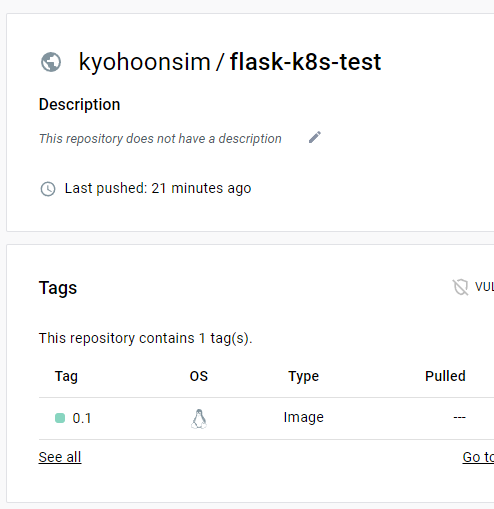
Task: Open the kyohoonsim namespace in title
Action: pos(144,62)
